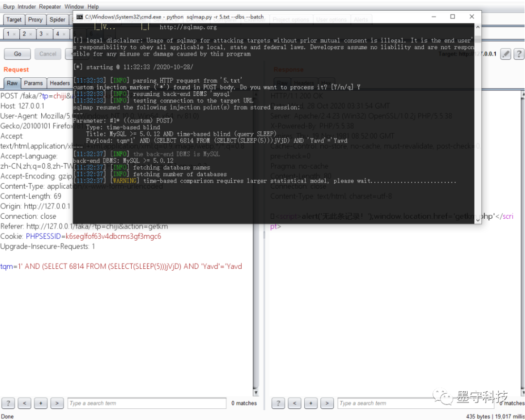The width and height of the screenshot is (525, 420).
Task: Focus the response search term field
Action: (416, 403)
